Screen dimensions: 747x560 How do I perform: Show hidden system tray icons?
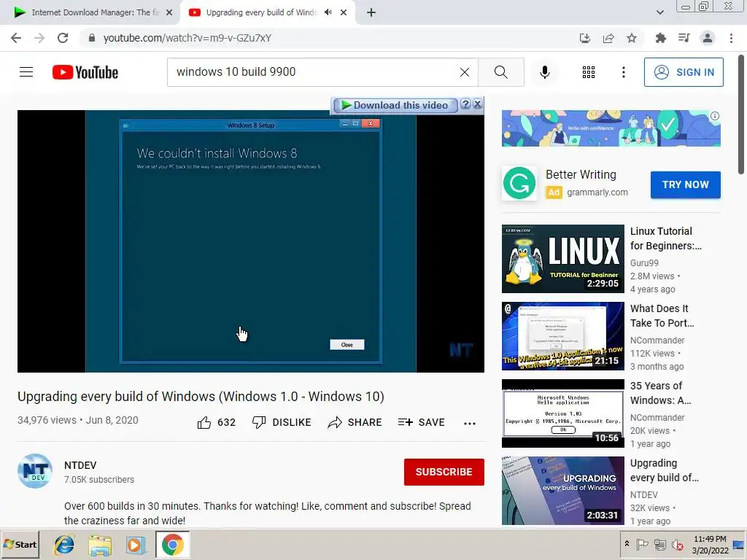point(627,544)
